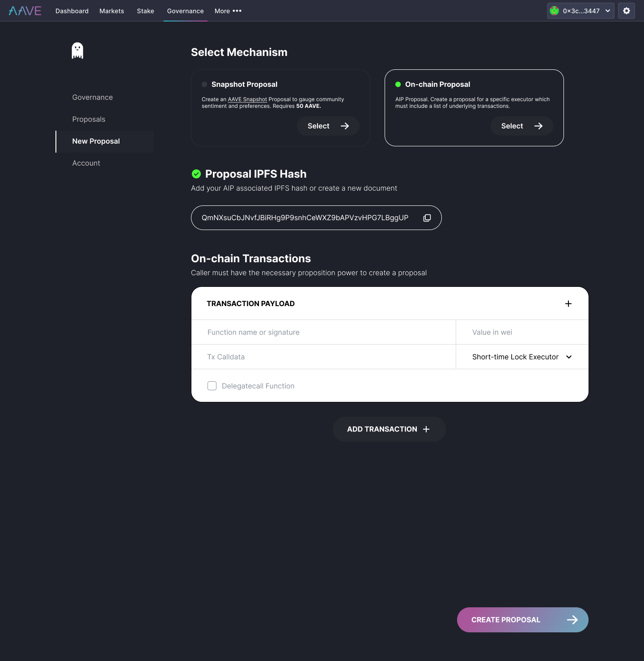Open the wallet 0x3c...3447 dropdown

(x=580, y=11)
